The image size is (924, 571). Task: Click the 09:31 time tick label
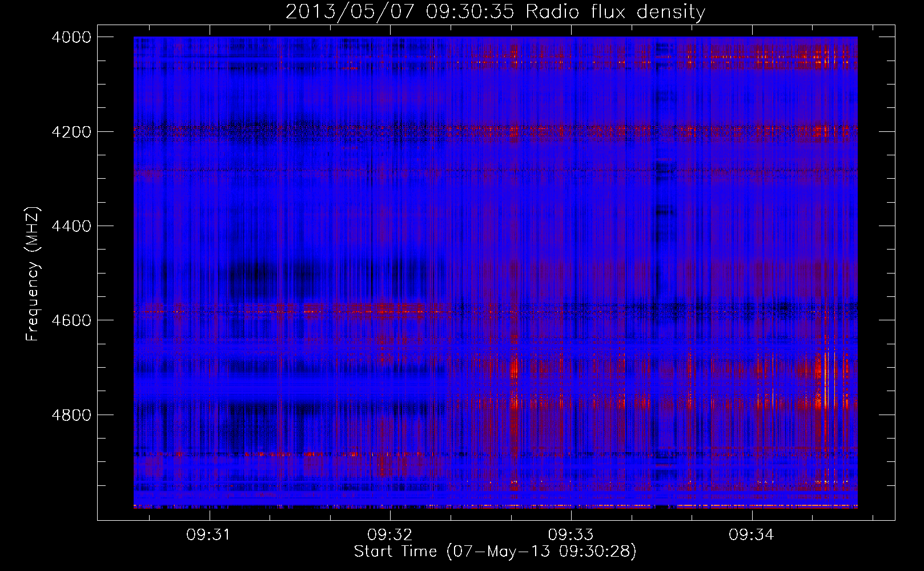pyautogui.click(x=208, y=535)
